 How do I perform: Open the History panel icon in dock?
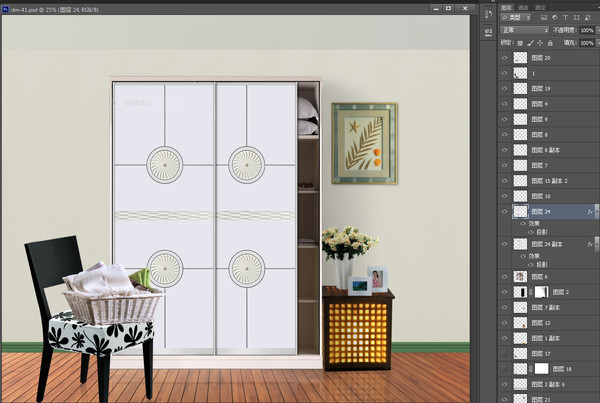(x=488, y=15)
